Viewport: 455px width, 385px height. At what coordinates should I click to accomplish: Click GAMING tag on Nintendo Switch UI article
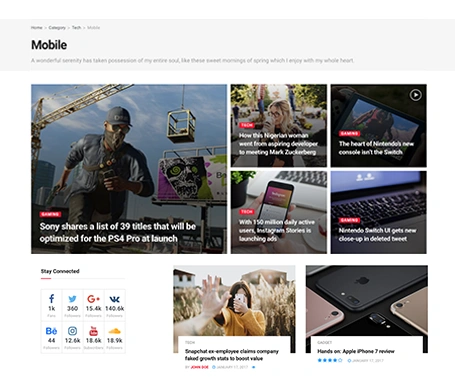349,220
